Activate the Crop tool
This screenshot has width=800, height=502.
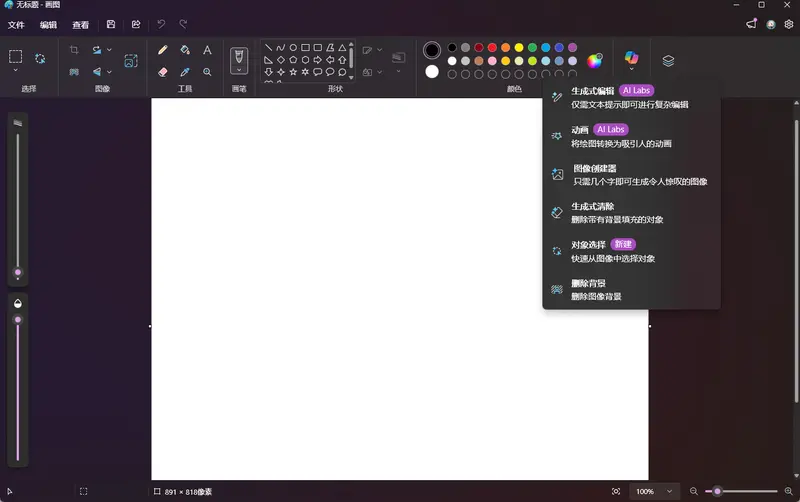point(74,49)
